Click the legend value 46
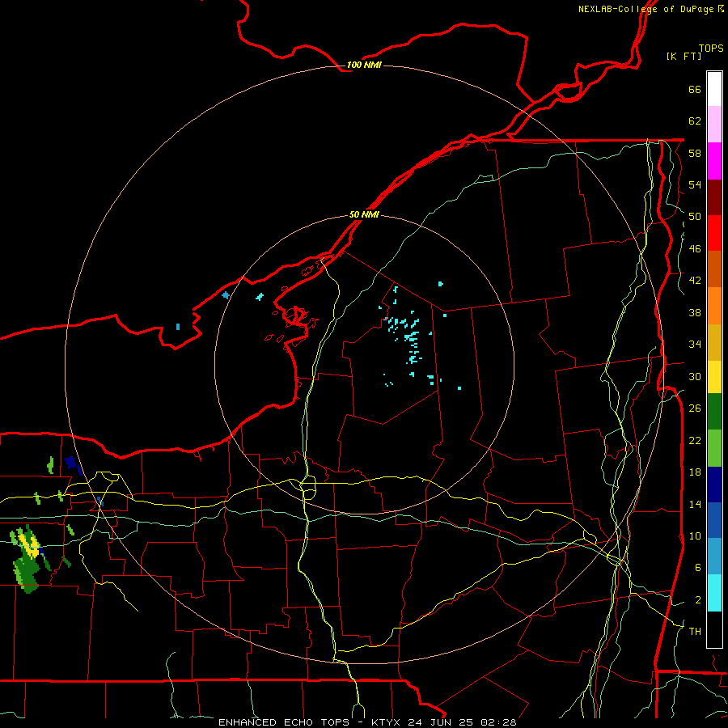The image size is (728, 728). click(695, 249)
